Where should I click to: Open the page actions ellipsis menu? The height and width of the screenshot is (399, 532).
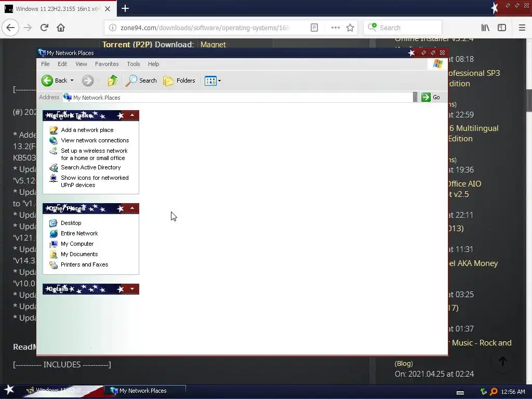point(335,28)
